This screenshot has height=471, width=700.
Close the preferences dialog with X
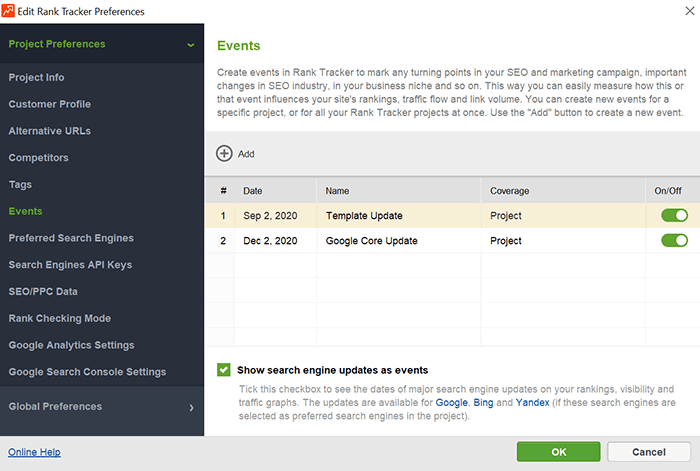click(x=689, y=11)
